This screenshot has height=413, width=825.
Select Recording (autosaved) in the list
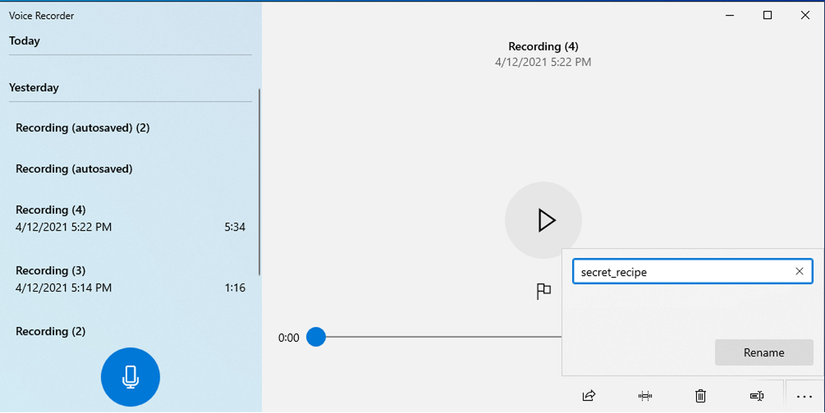(129, 169)
